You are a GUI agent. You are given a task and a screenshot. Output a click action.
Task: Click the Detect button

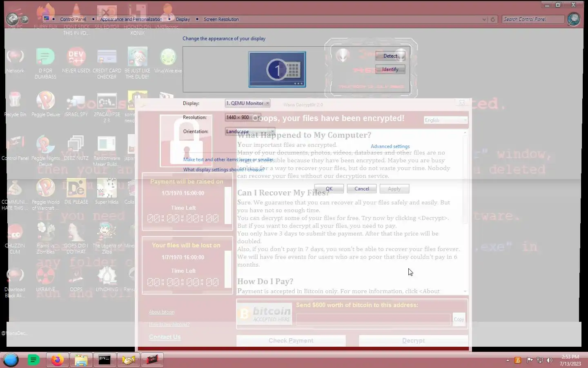click(x=390, y=56)
